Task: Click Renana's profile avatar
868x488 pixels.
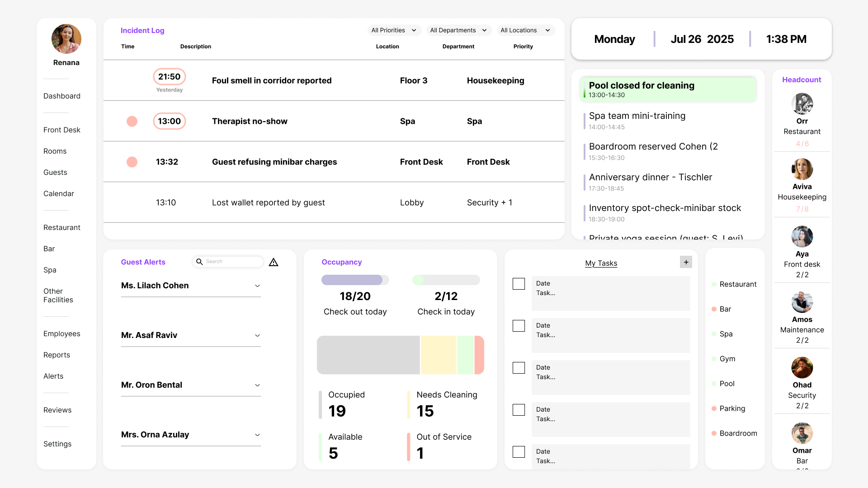Action: [x=66, y=39]
